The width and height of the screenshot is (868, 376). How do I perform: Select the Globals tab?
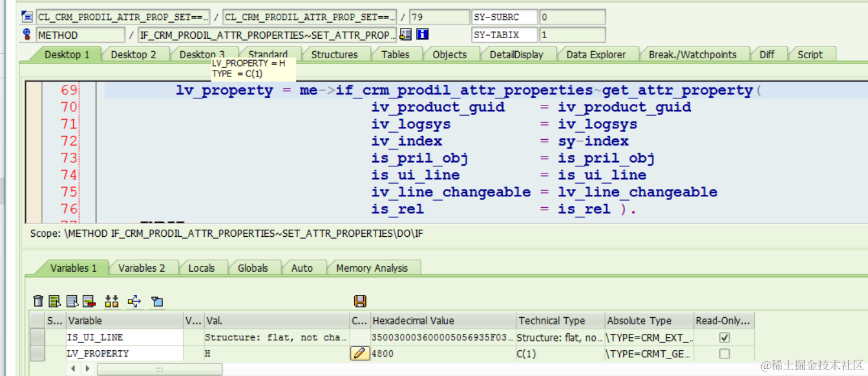pos(252,268)
